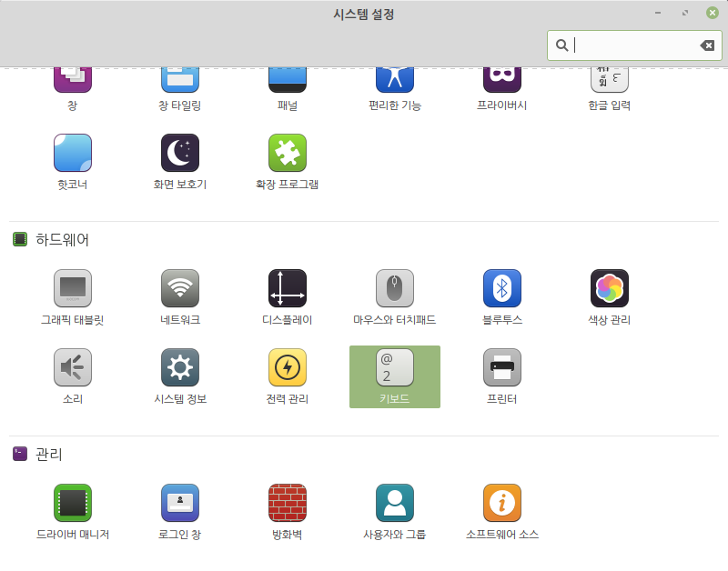Clear the search field with backspace icon
This screenshot has width=728, height=571.
707,45
